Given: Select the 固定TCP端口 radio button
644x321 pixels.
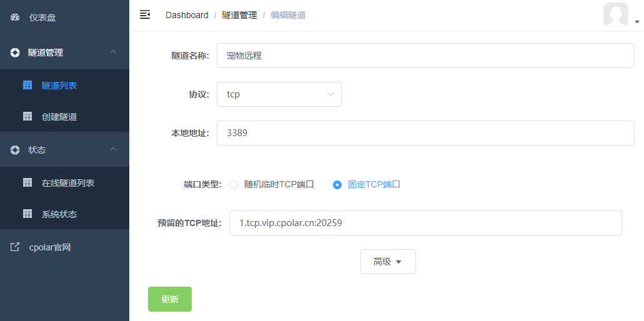Looking at the screenshot, I should 337,185.
